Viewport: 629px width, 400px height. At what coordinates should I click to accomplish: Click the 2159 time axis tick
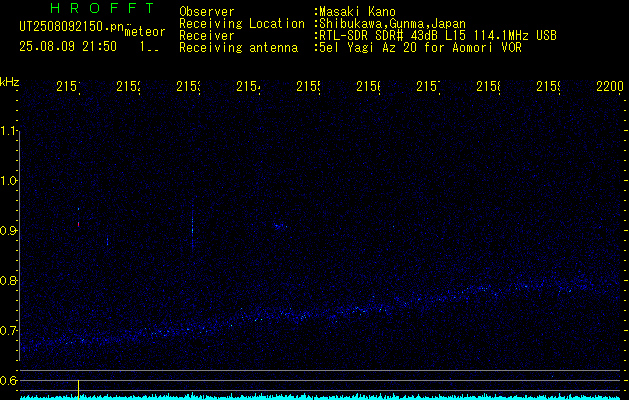[x=548, y=86]
